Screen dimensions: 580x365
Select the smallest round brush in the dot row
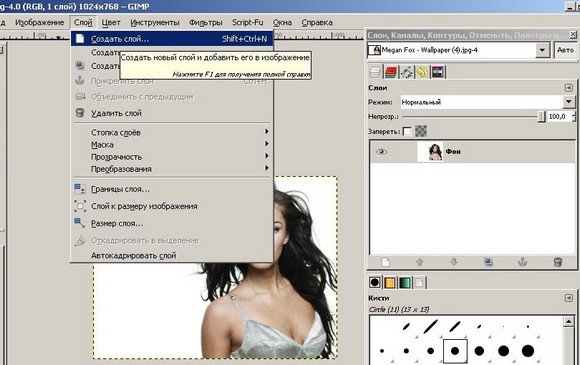point(382,351)
